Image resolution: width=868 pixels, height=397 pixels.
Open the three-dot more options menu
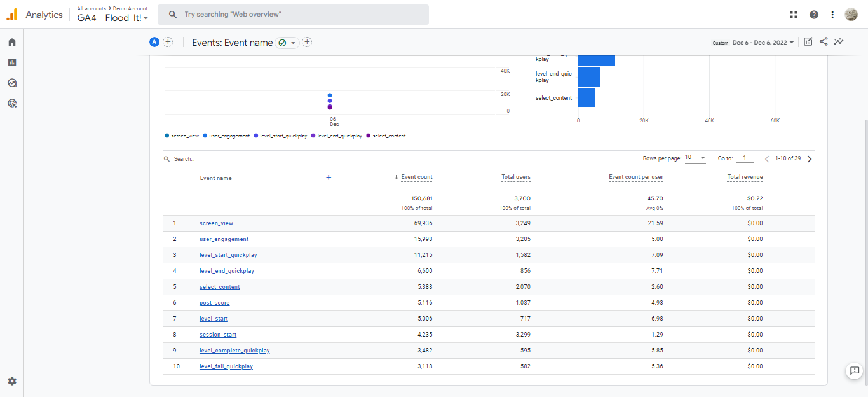point(832,15)
